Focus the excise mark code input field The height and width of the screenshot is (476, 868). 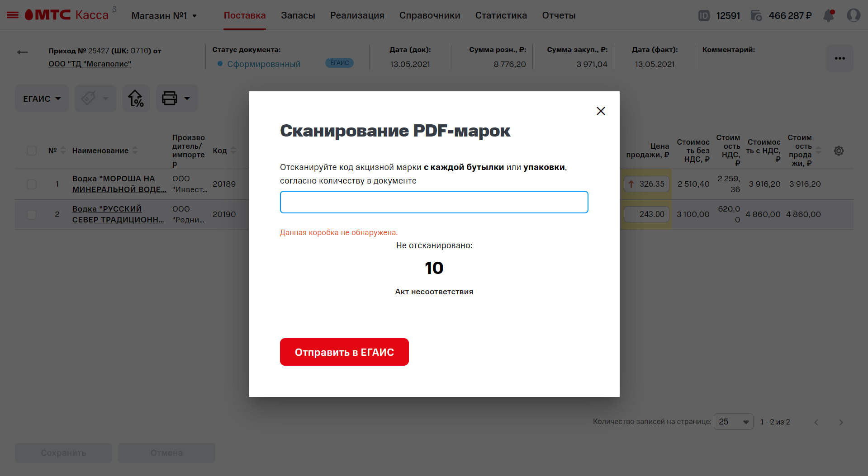point(434,202)
